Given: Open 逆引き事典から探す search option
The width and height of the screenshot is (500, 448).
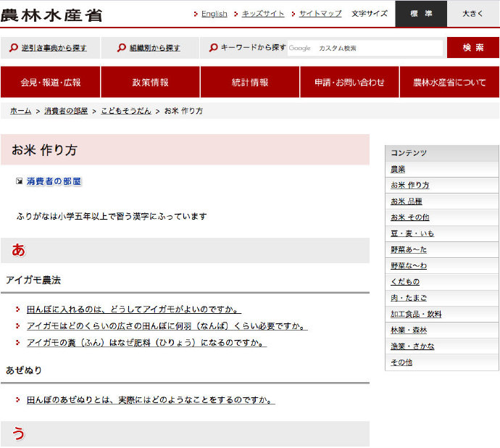Looking at the screenshot, I should click(54, 48).
